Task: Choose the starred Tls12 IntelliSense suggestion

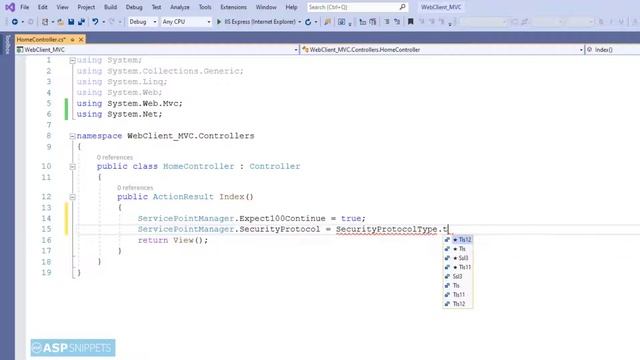Action: click(458, 240)
